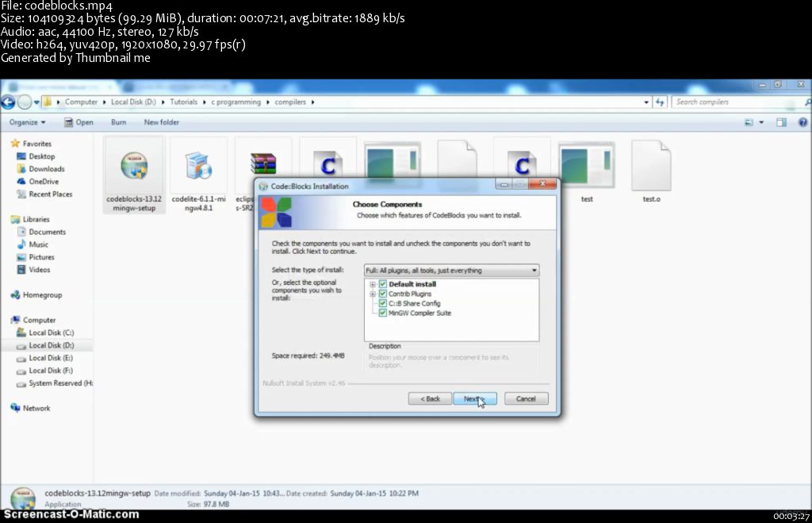812x523 pixels.
Task: Click Local Disk (D:) breadcrumb segment
Action: click(x=133, y=102)
